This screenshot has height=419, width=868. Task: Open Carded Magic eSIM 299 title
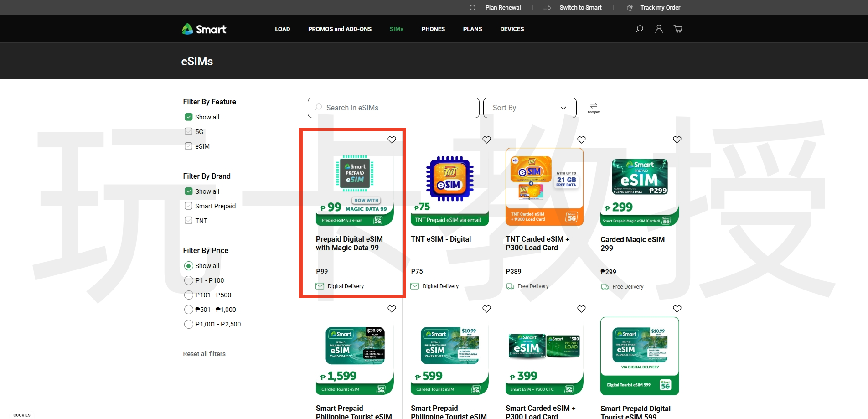(x=632, y=244)
